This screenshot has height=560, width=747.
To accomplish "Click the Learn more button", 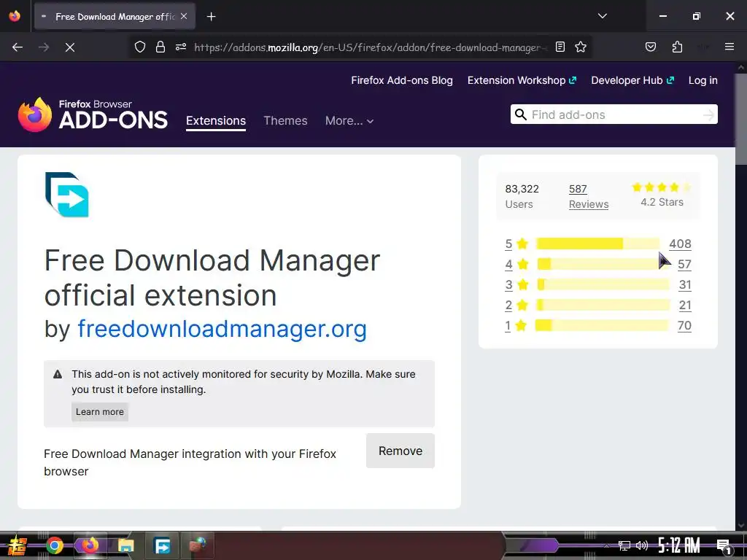I will [99, 412].
